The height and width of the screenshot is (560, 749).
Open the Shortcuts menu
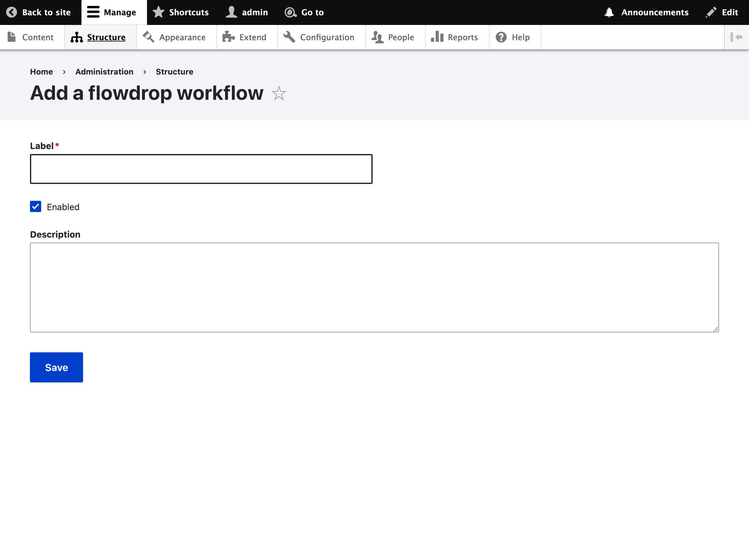pos(181,12)
